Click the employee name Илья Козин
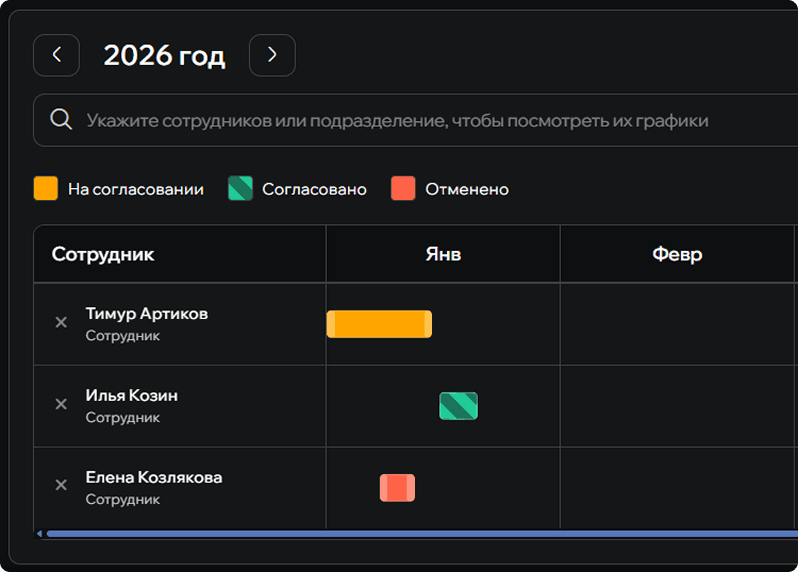Viewport: 798px width, 572px height. 132,396
